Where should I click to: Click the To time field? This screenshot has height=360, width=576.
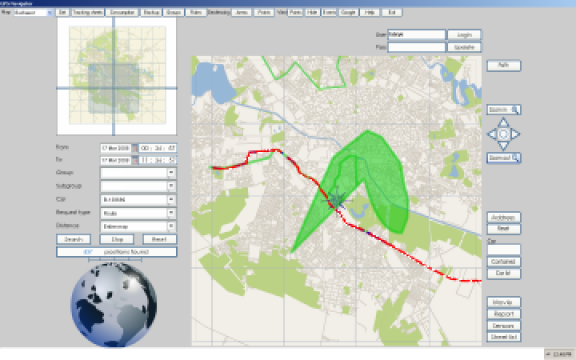click(158, 161)
